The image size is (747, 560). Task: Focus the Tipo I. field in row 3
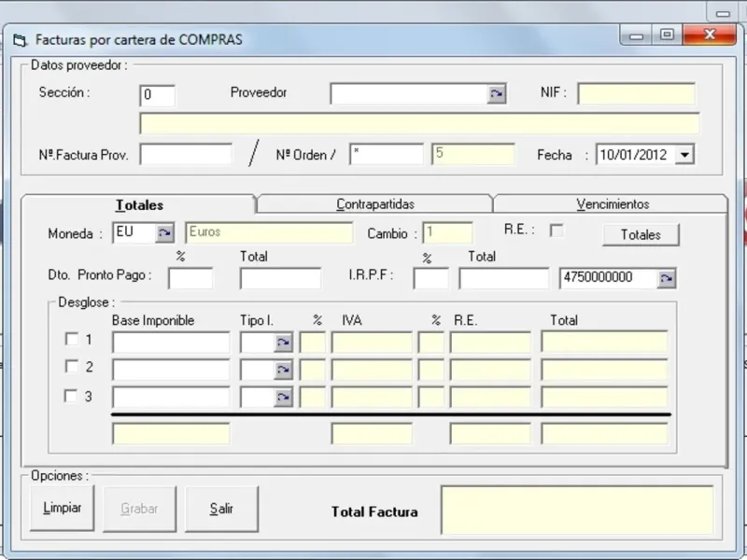(x=258, y=398)
